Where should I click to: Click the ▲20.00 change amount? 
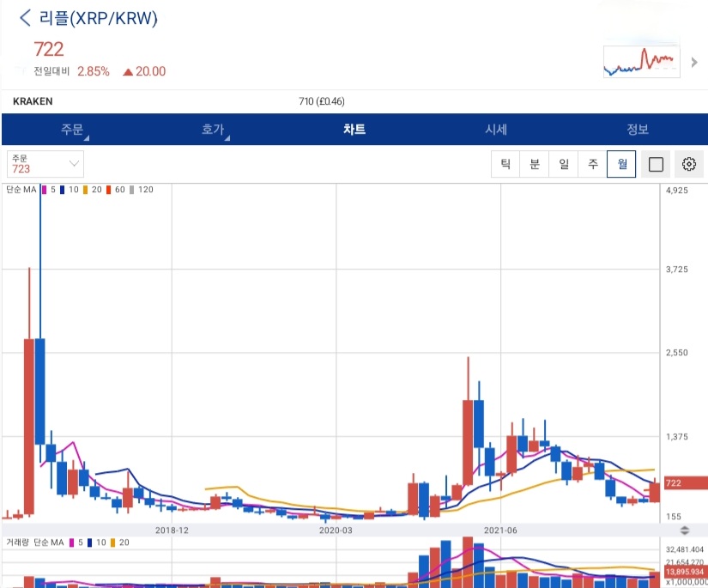[x=144, y=71]
